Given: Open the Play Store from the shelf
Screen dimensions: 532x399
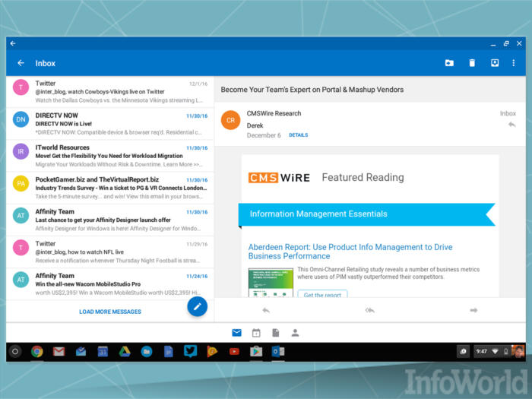Looking at the screenshot, I should [256, 351].
